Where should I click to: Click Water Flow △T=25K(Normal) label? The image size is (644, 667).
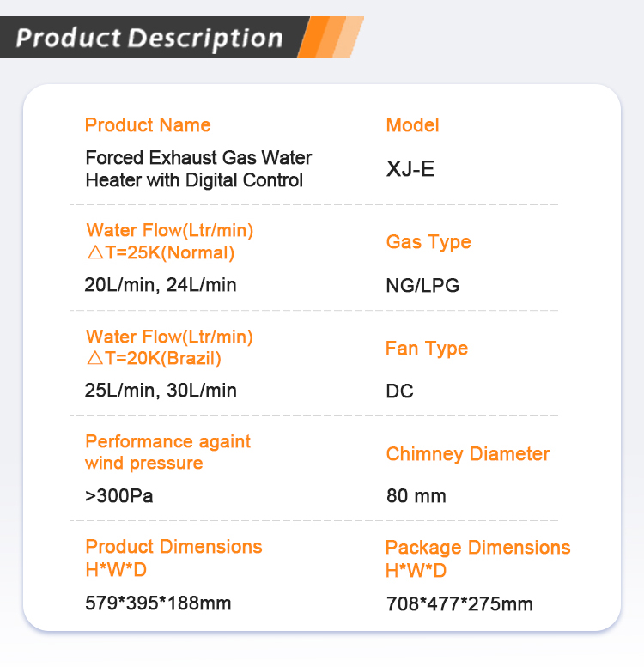[x=169, y=241]
